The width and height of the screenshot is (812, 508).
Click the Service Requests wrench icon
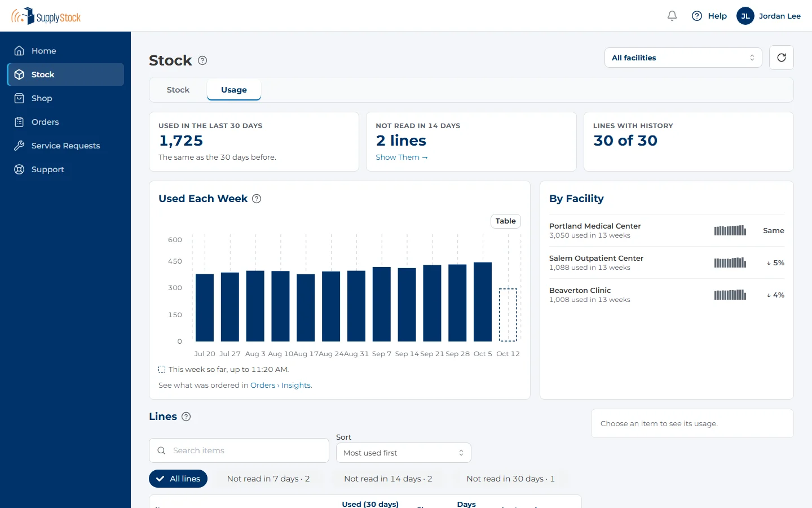[x=19, y=146]
